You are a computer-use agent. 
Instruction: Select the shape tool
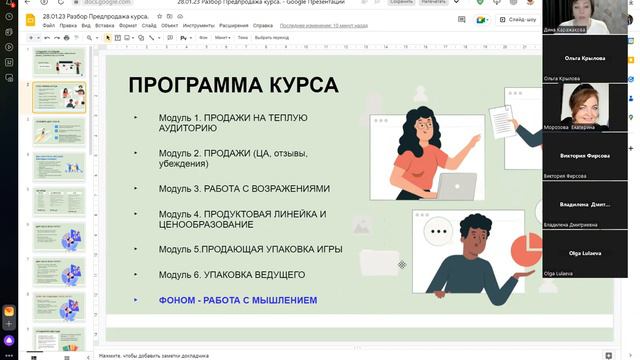coord(141,38)
